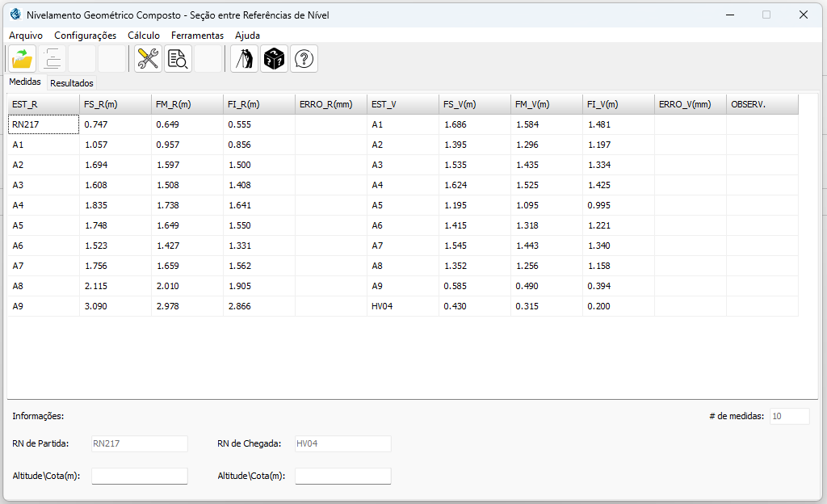Select the FS_R cell with value 1.835

(x=115, y=205)
